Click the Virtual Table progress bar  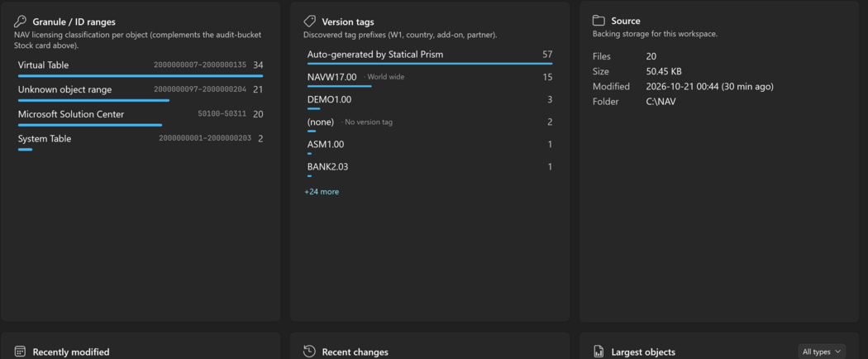coord(141,76)
